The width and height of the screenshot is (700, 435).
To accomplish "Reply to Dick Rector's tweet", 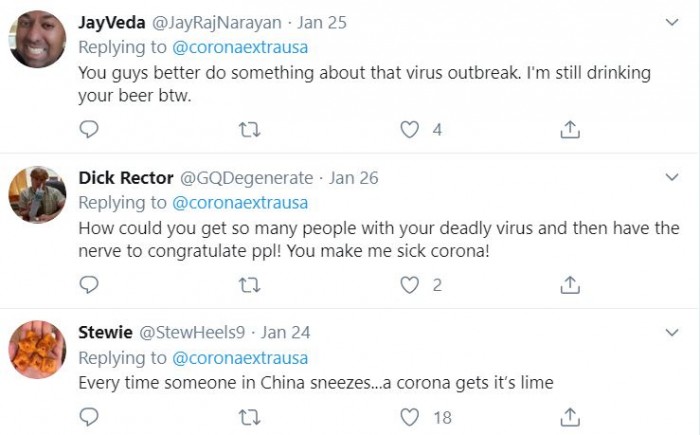I will [89, 285].
